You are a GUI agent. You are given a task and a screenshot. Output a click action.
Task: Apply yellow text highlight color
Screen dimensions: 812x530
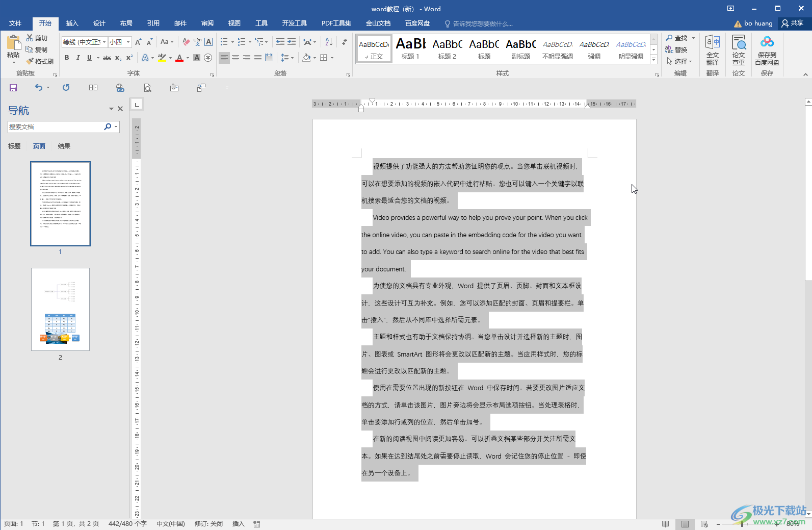[x=162, y=58]
